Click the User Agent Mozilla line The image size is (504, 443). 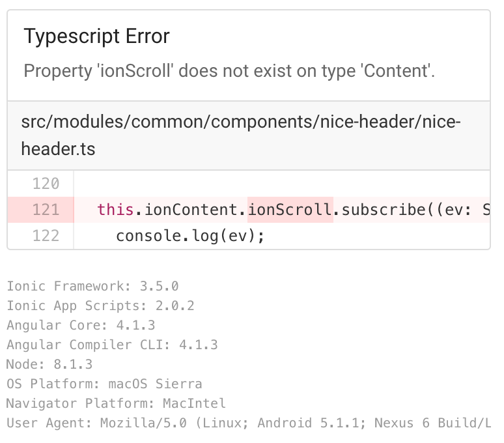(249, 423)
